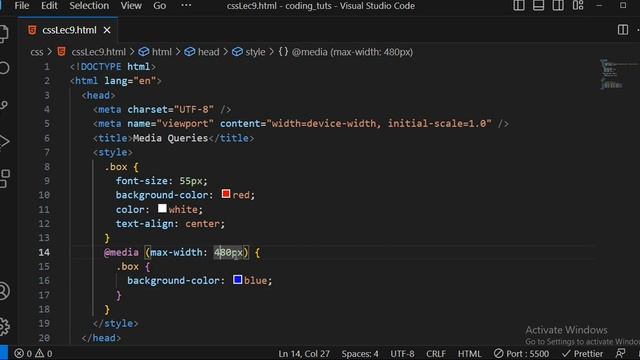Open the Extensions view
Viewport: 640px width, 360px height.
pyautogui.click(x=4, y=179)
